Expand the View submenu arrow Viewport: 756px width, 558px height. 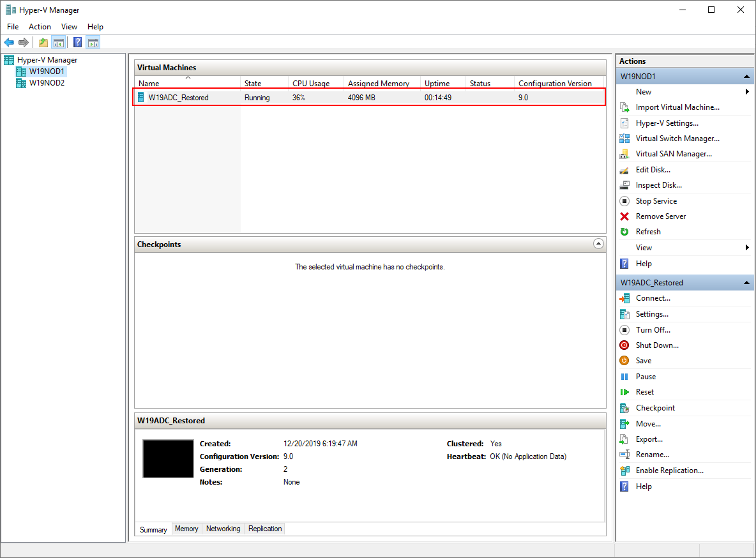747,248
